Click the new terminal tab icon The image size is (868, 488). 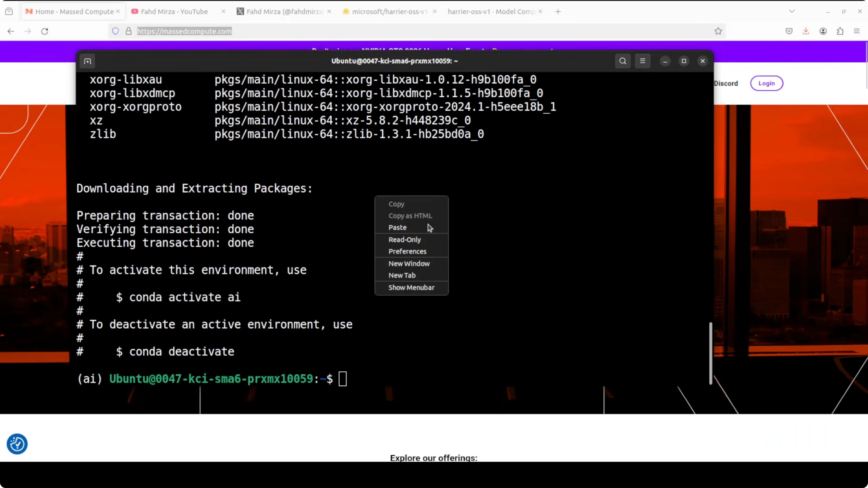coord(88,61)
